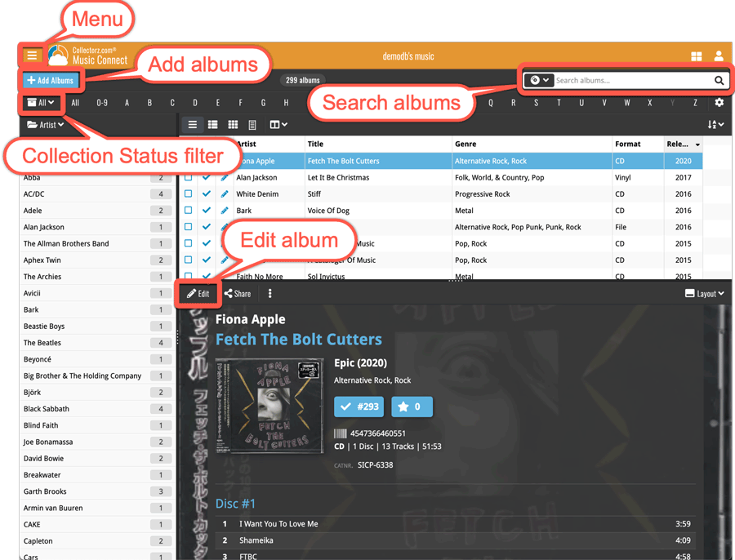Click the Fiona Apple album cover thumbnail
The height and width of the screenshot is (560, 735).
pos(269,406)
